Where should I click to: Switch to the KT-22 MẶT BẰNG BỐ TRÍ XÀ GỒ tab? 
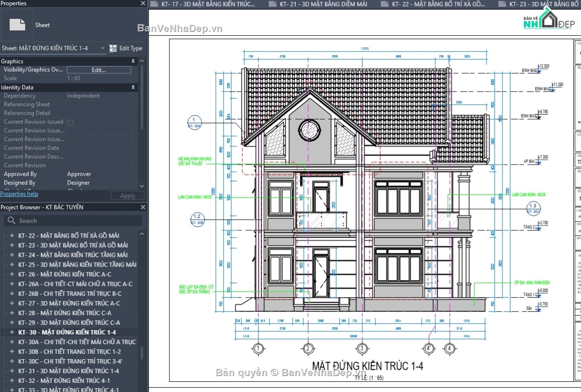(438, 4)
